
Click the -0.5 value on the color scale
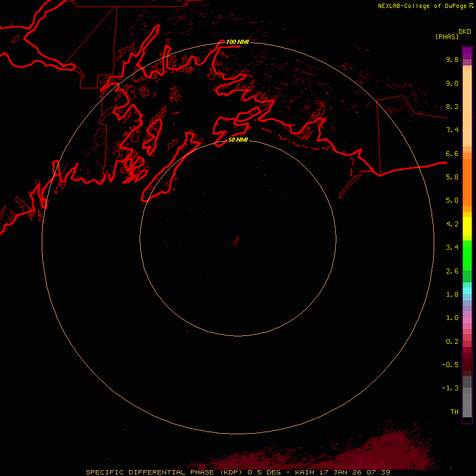pyautogui.click(x=450, y=365)
